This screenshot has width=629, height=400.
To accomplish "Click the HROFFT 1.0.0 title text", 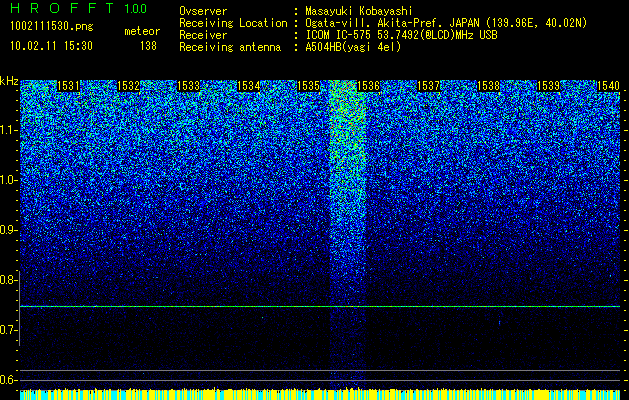I will click(x=79, y=8).
